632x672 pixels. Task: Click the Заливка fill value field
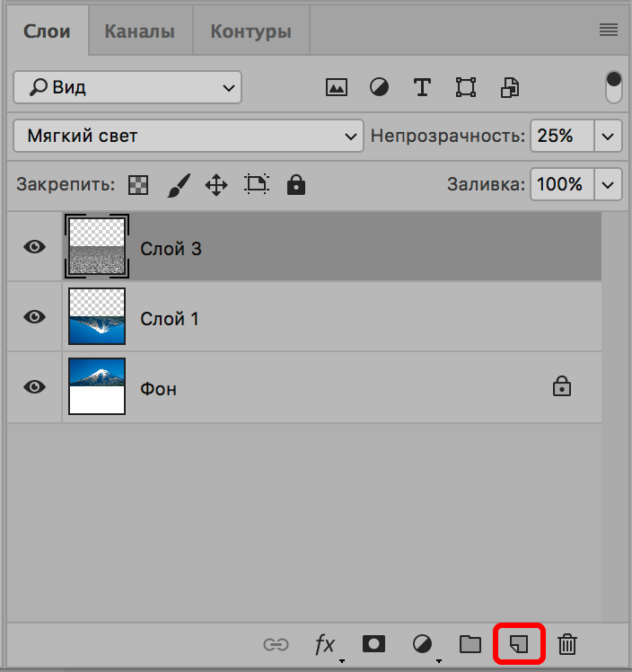click(560, 185)
